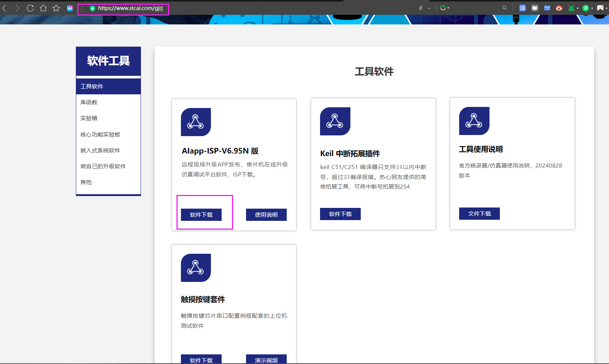Expand the scissors screenshot dropdown arrow
609x364 pixels.
pos(578,9)
